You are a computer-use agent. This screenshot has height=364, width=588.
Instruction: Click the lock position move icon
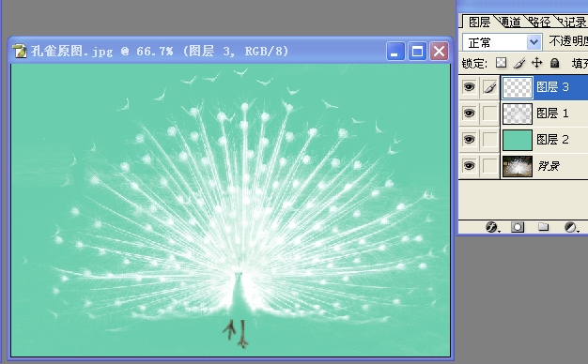536,63
